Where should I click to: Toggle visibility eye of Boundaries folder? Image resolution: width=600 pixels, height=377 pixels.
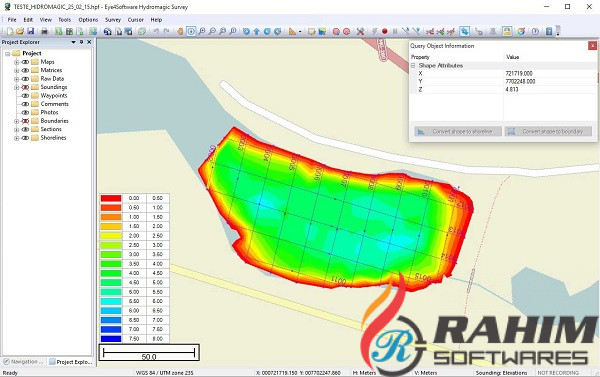pyautogui.click(x=25, y=121)
